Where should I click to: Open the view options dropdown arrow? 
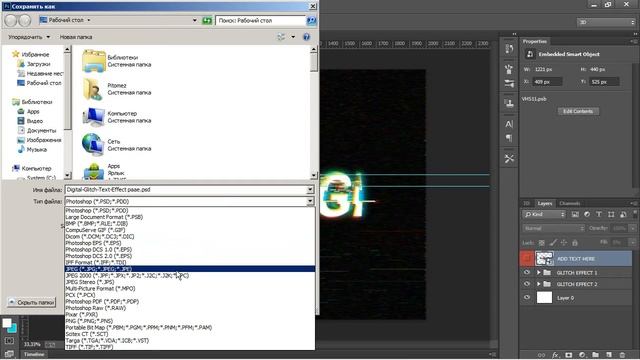coord(293,37)
